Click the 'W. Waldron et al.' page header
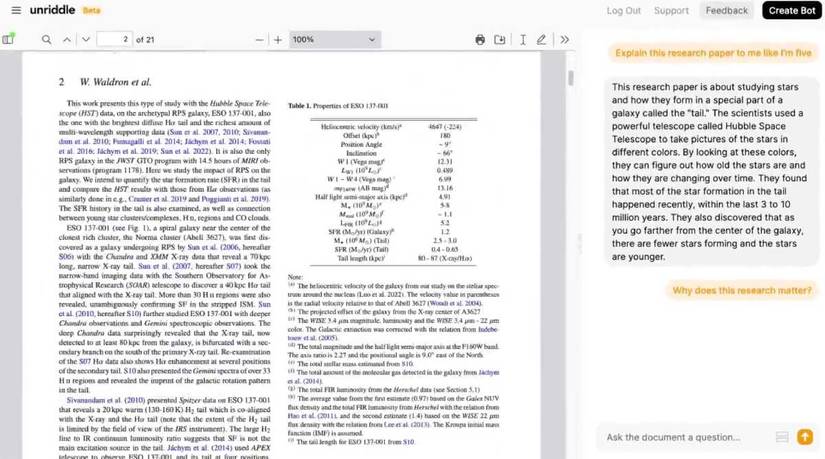Screen dimensions: 825x459 115,82
